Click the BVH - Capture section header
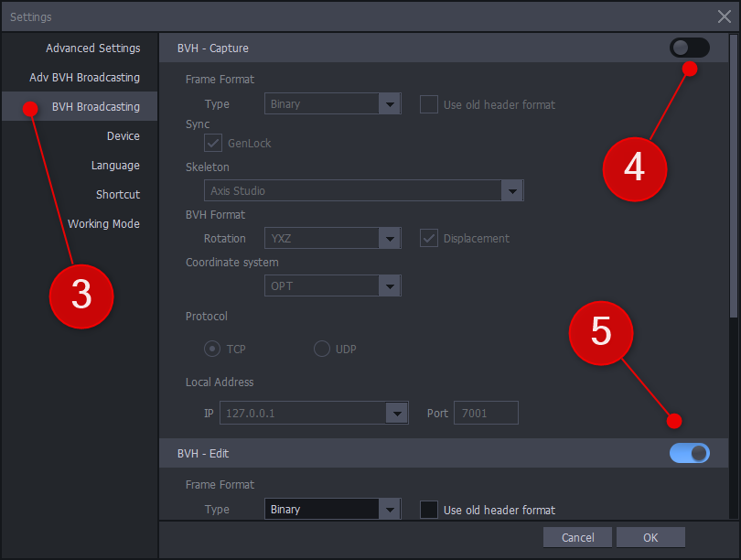 [x=444, y=48]
